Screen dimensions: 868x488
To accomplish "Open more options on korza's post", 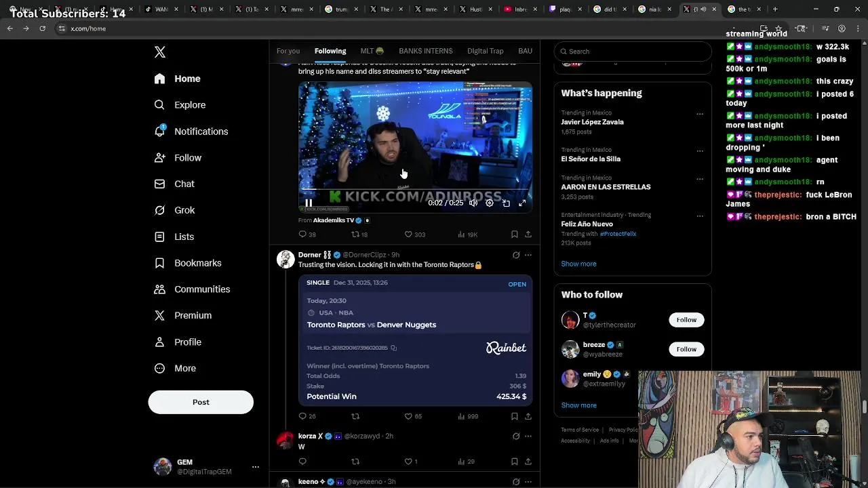I will pyautogui.click(x=528, y=436).
